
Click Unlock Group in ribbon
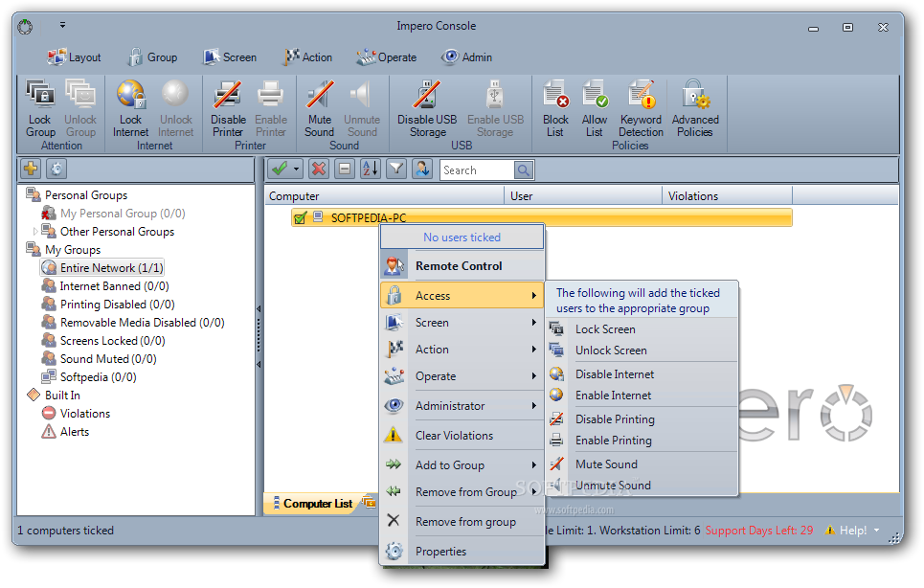(x=80, y=109)
